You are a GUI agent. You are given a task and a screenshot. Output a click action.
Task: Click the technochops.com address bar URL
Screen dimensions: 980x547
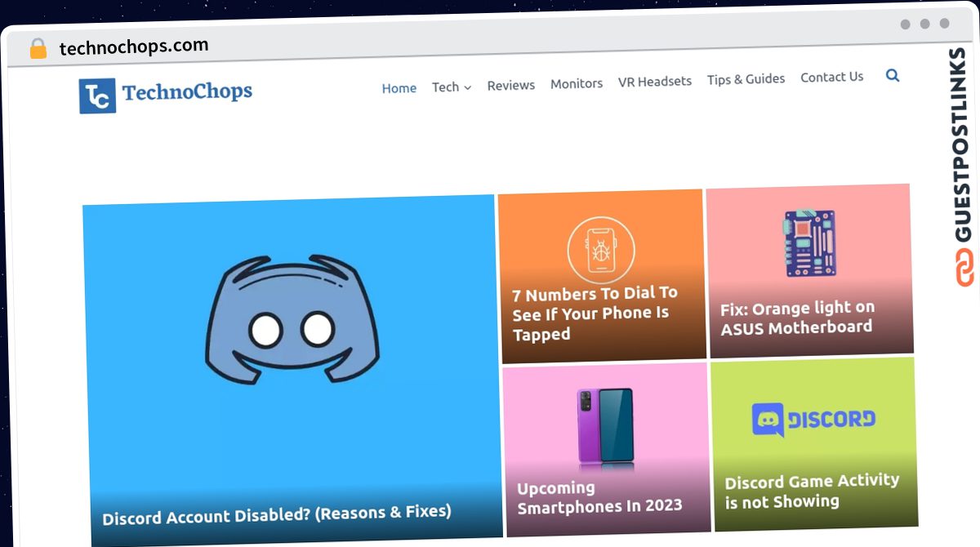[134, 47]
